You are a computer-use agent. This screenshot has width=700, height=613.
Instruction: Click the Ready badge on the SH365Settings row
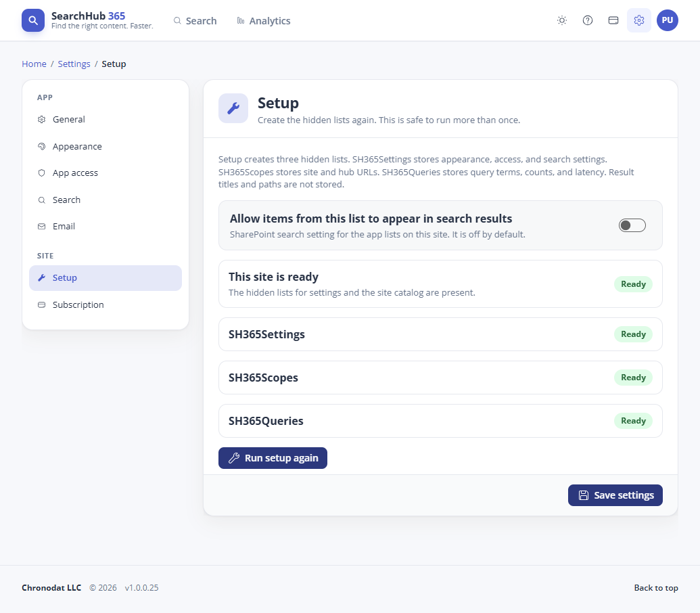(633, 334)
